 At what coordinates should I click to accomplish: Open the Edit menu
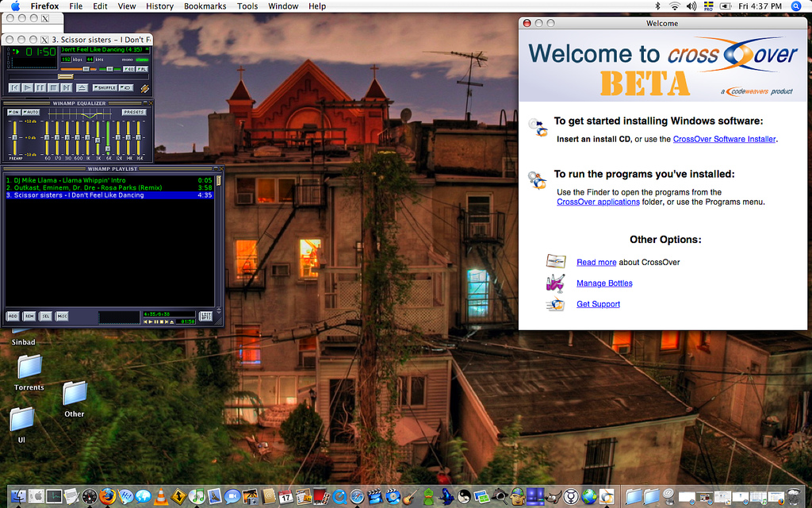tap(100, 6)
